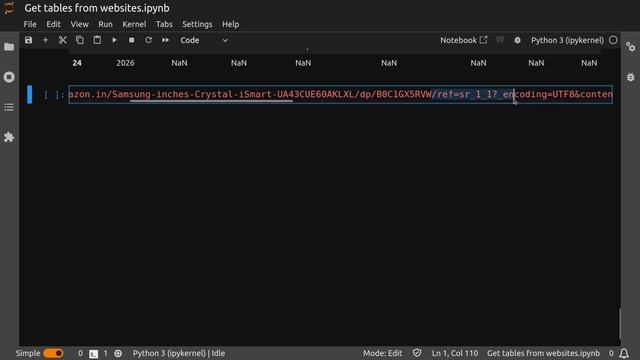This screenshot has height=360, width=640.
Task: Click the 2026 cell in output table
Action: tap(125, 63)
